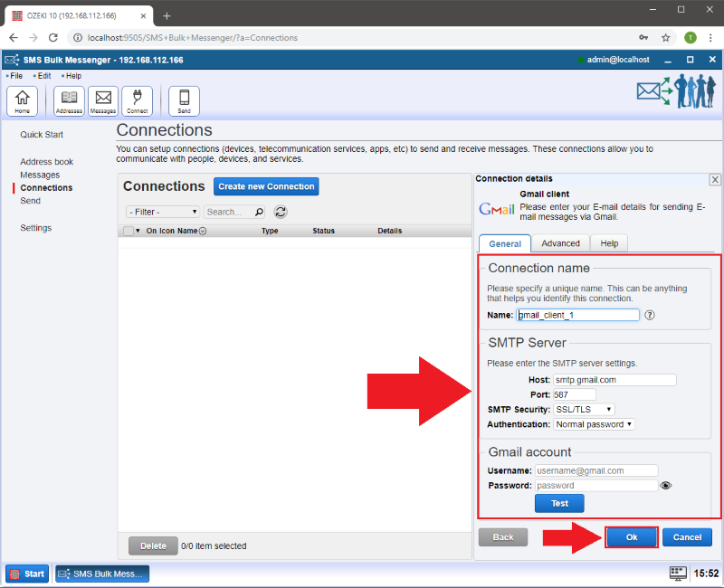Open the Authentication dropdown
The height and width of the screenshot is (588, 724).
(x=594, y=424)
